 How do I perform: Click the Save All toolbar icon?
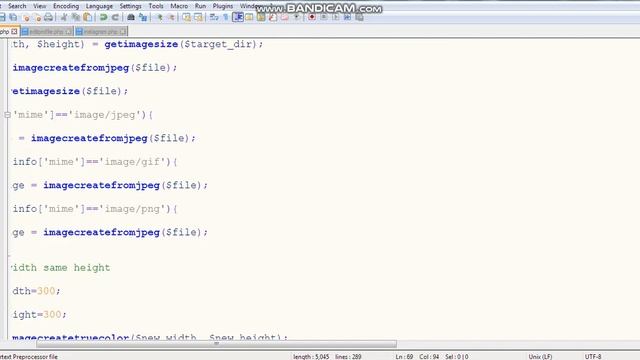click(13, 17)
